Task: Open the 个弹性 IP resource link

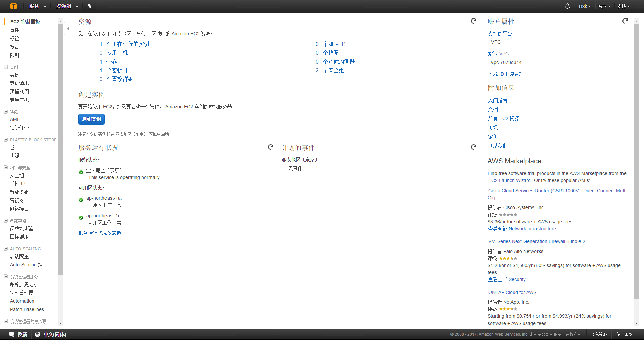Action: [x=334, y=44]
